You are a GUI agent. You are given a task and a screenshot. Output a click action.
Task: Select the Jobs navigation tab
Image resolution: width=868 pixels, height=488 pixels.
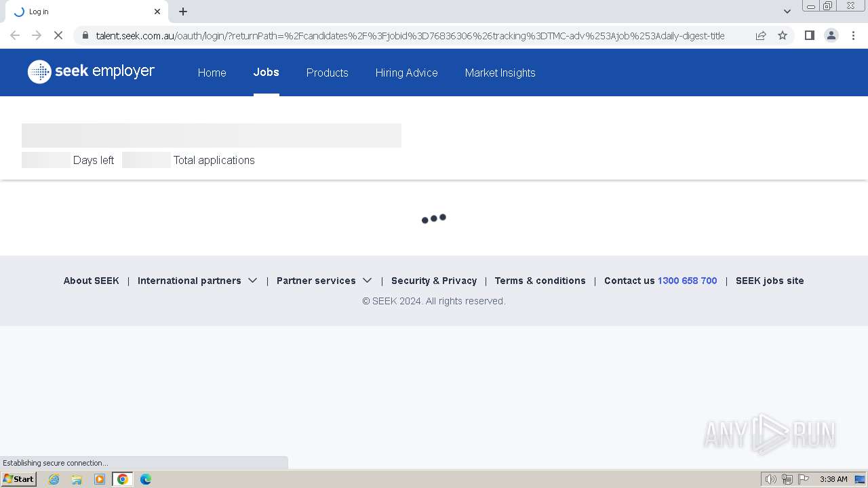pos(267,72)
